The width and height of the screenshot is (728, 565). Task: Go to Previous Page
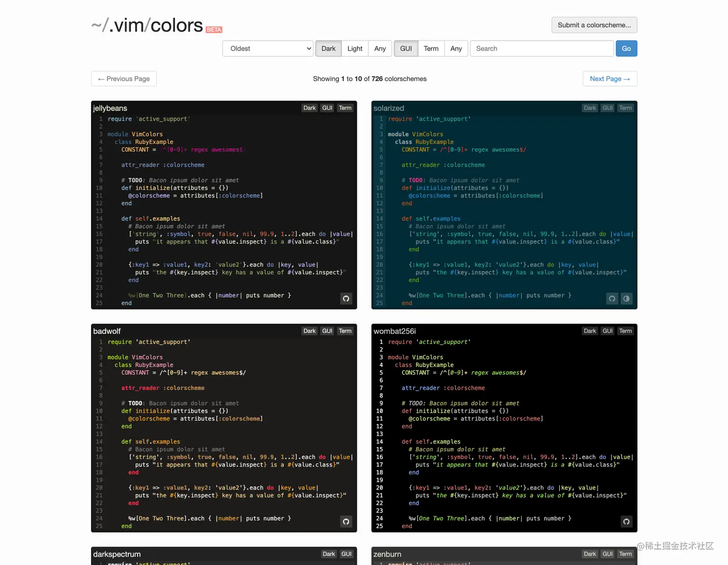tap(124, 79)
